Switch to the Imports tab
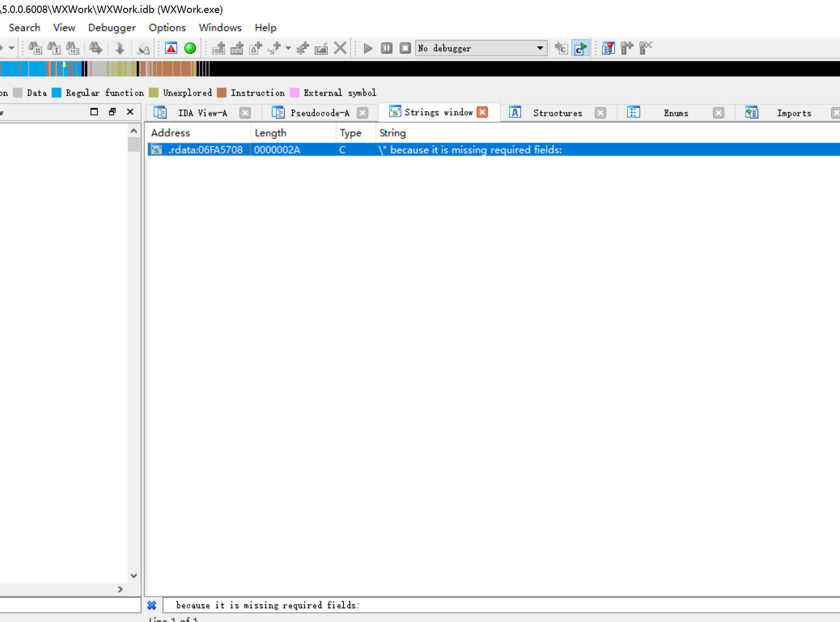Screen dimensions: 840x622 tap(794, 113)
